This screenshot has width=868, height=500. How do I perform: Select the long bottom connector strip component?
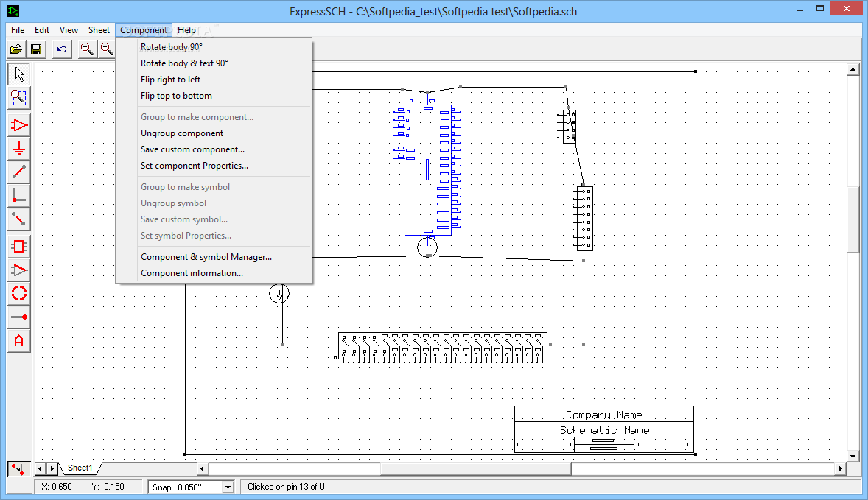tap(441, 347)
